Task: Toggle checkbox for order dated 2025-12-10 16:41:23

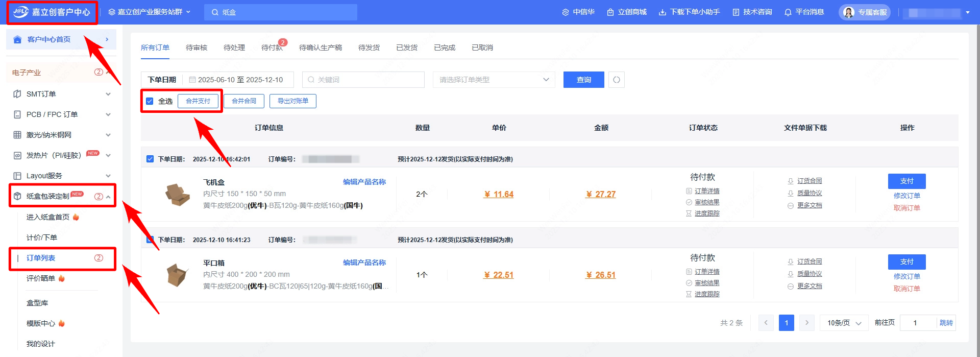Action: pos(150,240)
